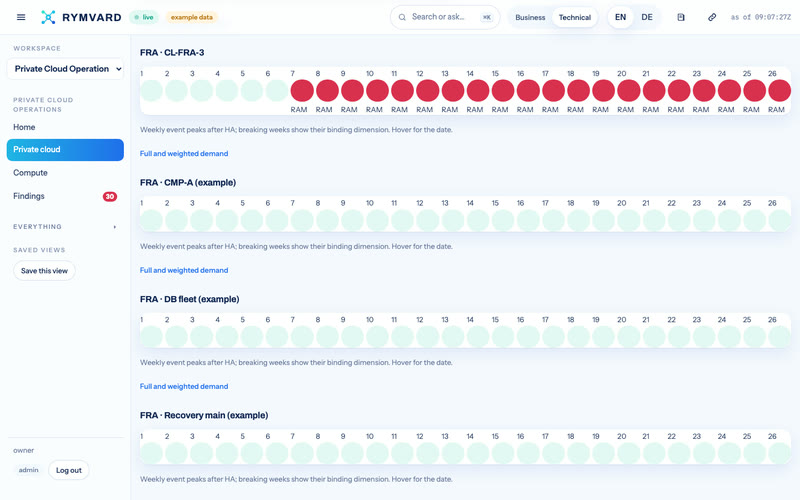
Task: Select EN language
Action: coord(620,17)
